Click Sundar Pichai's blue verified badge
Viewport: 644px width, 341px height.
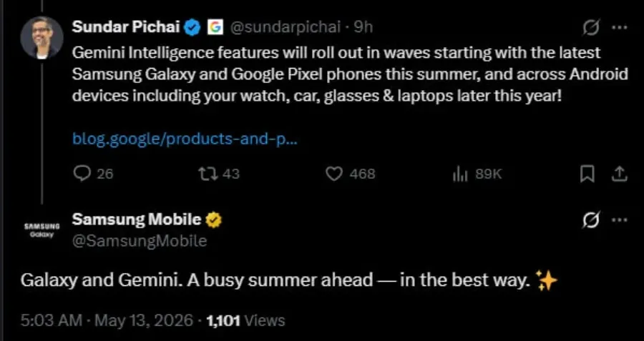point(193,27)
